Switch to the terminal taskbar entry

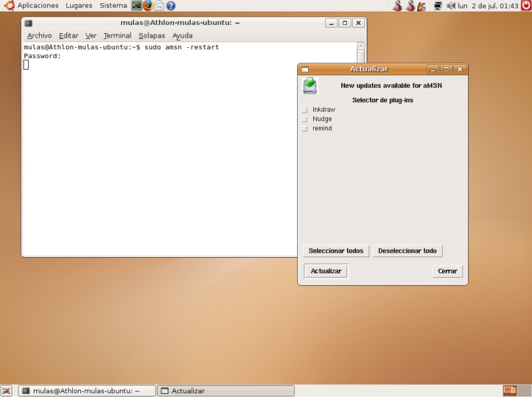click(87, 391)
